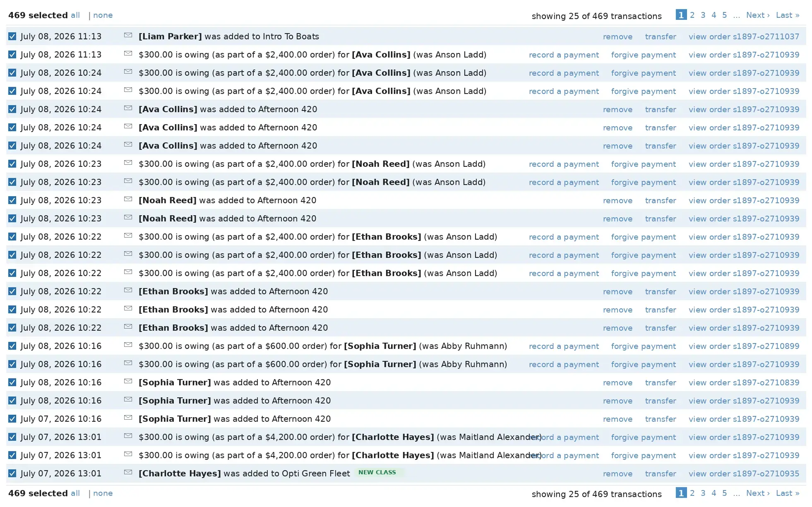Go to page 5 in bottom pagination
The image size is (812, 507).
[x=724, y=493]
